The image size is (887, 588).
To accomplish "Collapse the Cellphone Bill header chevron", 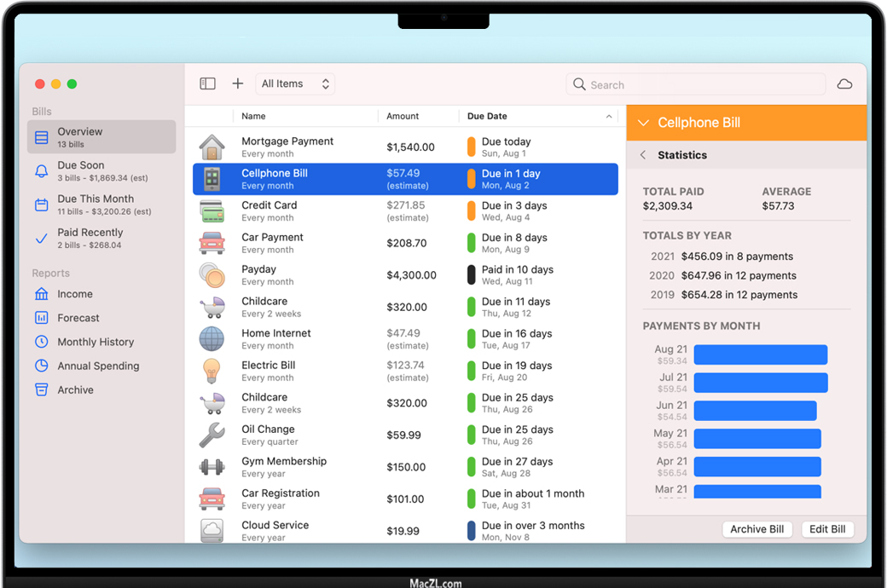I will 643,123.
